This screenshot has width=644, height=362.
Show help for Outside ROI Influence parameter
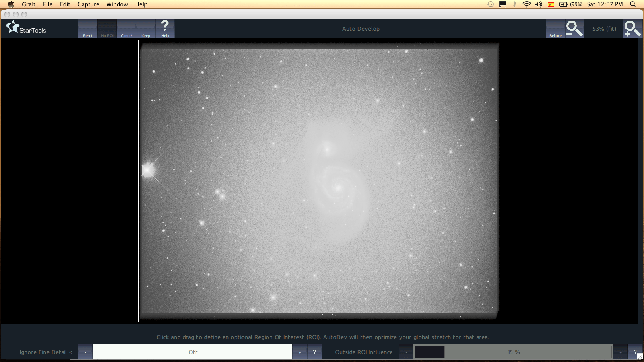tap(635, 352)
